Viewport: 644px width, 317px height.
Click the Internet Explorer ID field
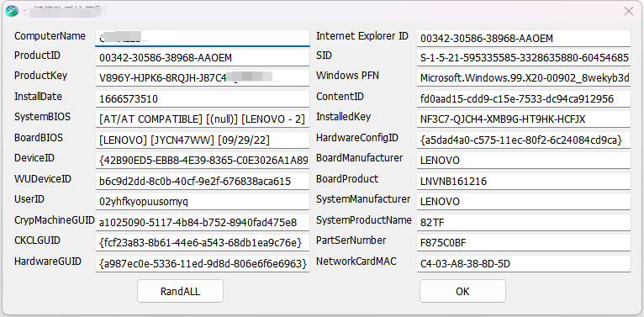pos(523,38)
